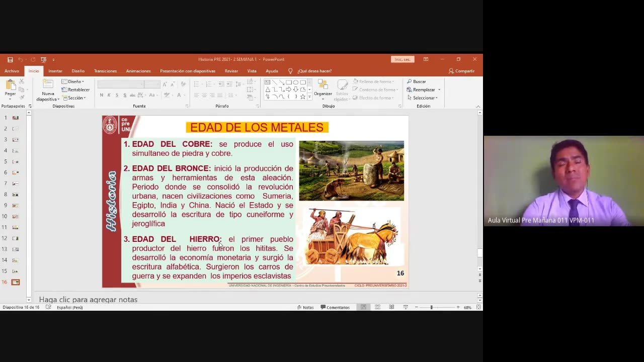Click the Paste (Pegar) clipboard icon
This screenshot has width=644, height=362.
[x=10, y=85]
